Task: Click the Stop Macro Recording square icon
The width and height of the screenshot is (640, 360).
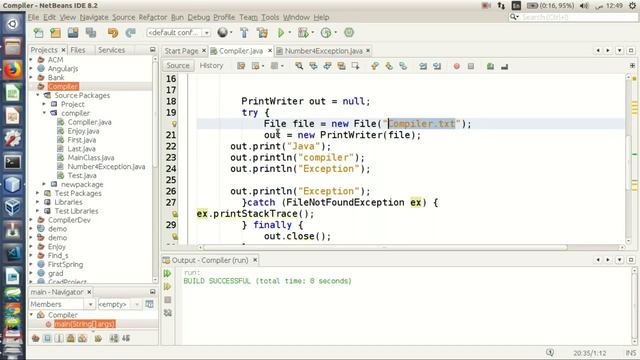Action: [x=471, y=66]
